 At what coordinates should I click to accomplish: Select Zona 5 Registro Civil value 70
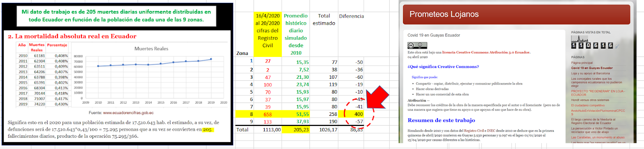(268, 92)
